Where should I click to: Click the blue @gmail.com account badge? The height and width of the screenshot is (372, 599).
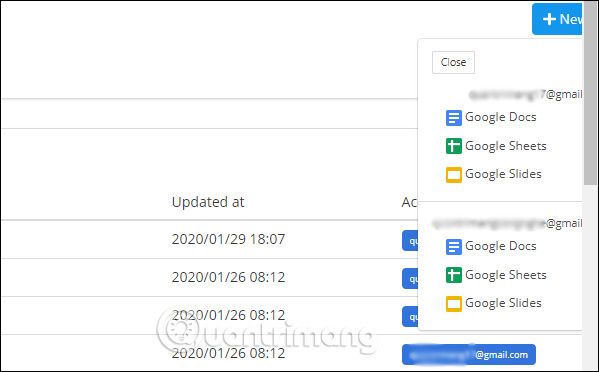point(469,355)
